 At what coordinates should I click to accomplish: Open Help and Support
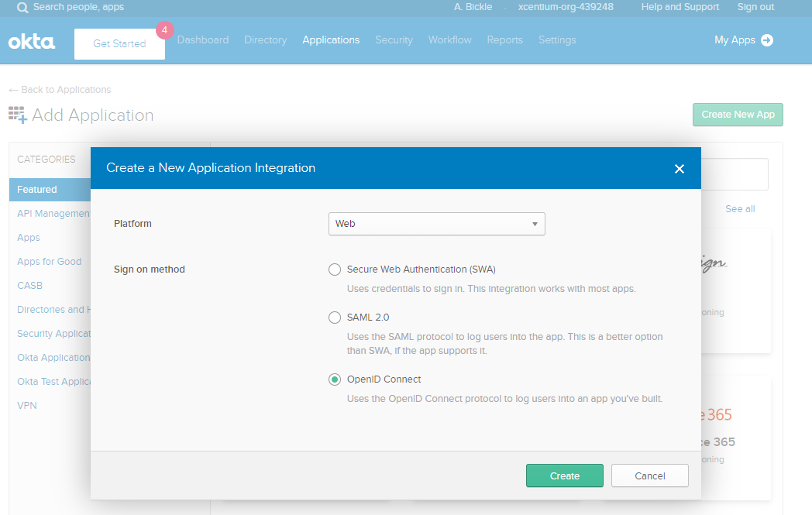pyautogui.click(x=680, y=7)
